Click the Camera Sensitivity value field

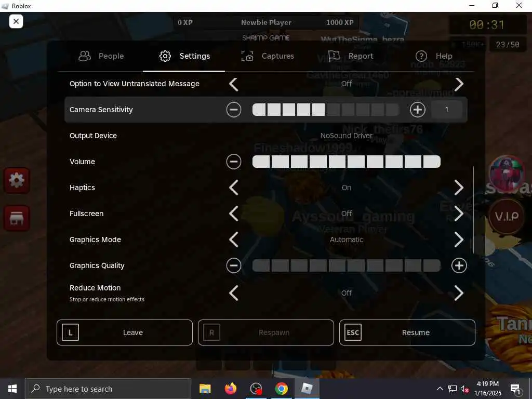tap(446, 110)
